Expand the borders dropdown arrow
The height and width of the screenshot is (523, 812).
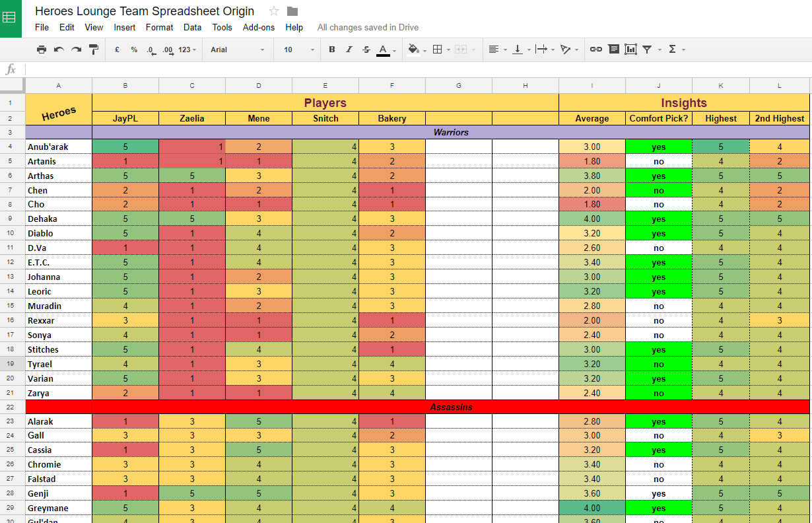tap(448, 50)
